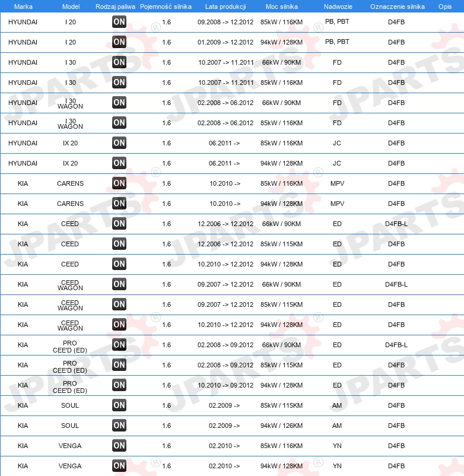
Task: Click ON badge for PRO CEE'D (ED) 85kW
Action: 119,365
